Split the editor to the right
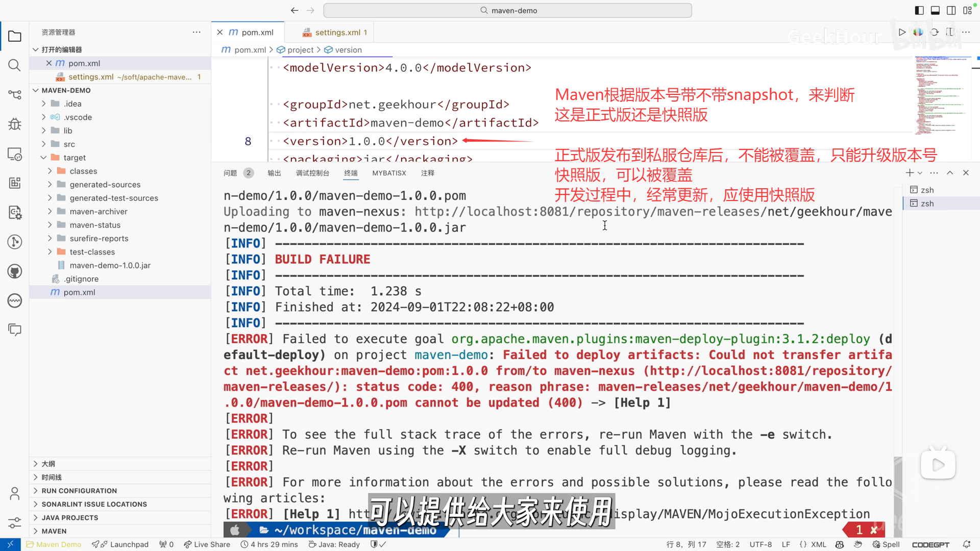Image resolution: width=980 pixels, height=551 pixels. coord(950,32)
